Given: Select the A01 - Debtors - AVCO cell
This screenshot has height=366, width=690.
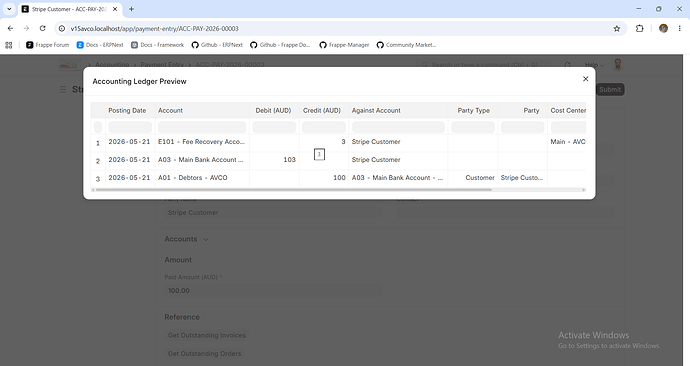Looking at the screenshot, I should click(202, 178).
